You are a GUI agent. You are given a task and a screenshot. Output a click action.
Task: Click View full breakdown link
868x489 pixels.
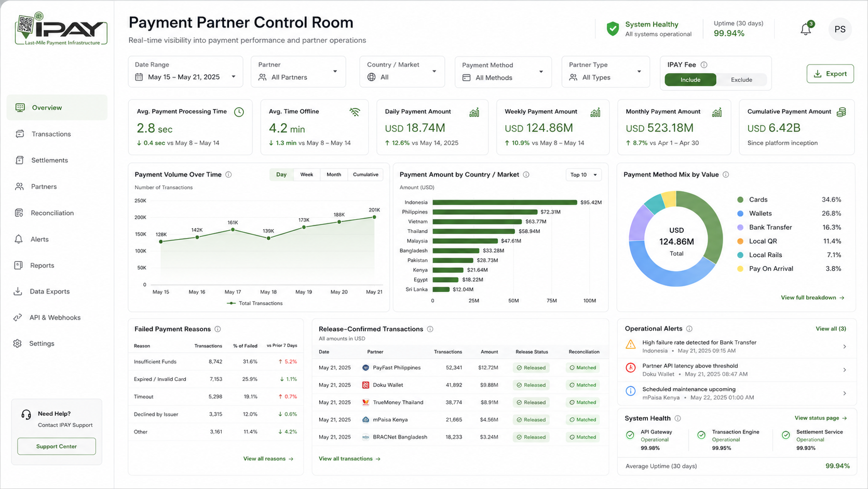tap(812, 298)
